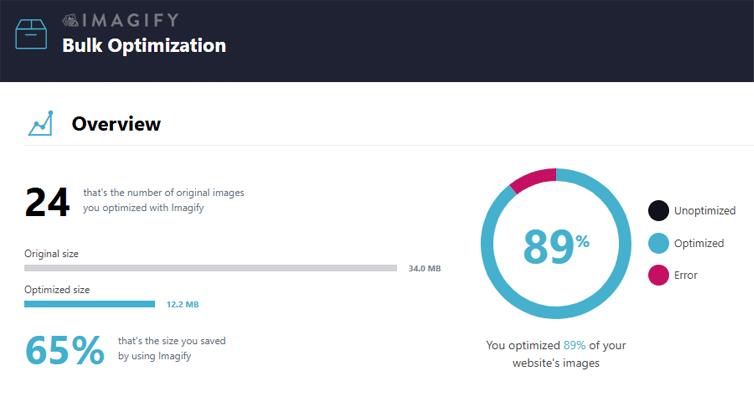The height and width of the screenshot is (394, 754).
Task: Click the 65% saved size figure
Action: pyautogui.click(x=64, y=350)
